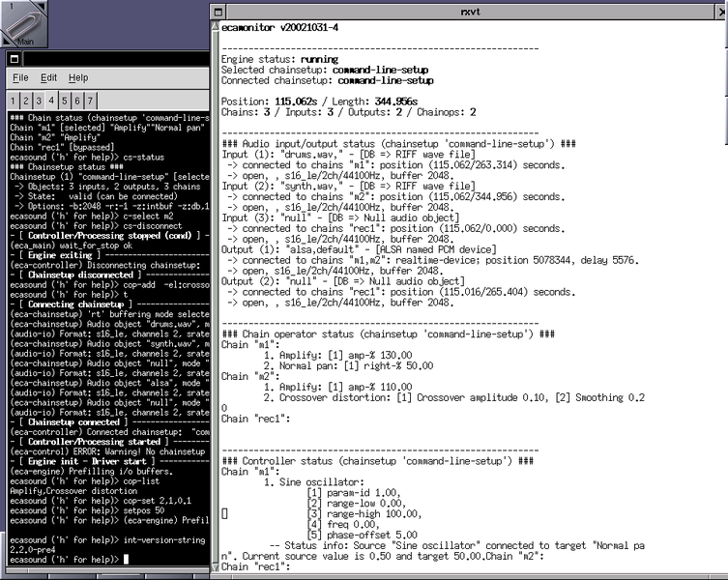
Task: Click 'Normal pan: [1] right-% 50.00' line
Action: pos(348,366)
